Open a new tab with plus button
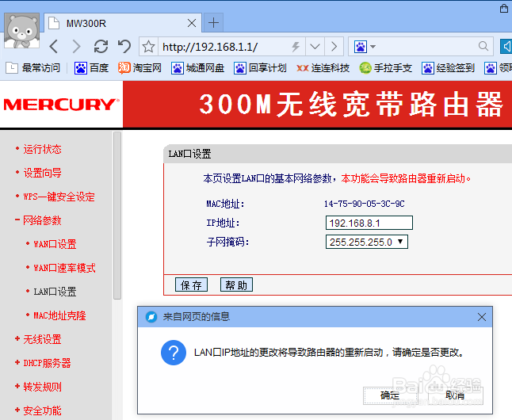The height and width of the screenshot is (420, 512). (x=213, y=23)
